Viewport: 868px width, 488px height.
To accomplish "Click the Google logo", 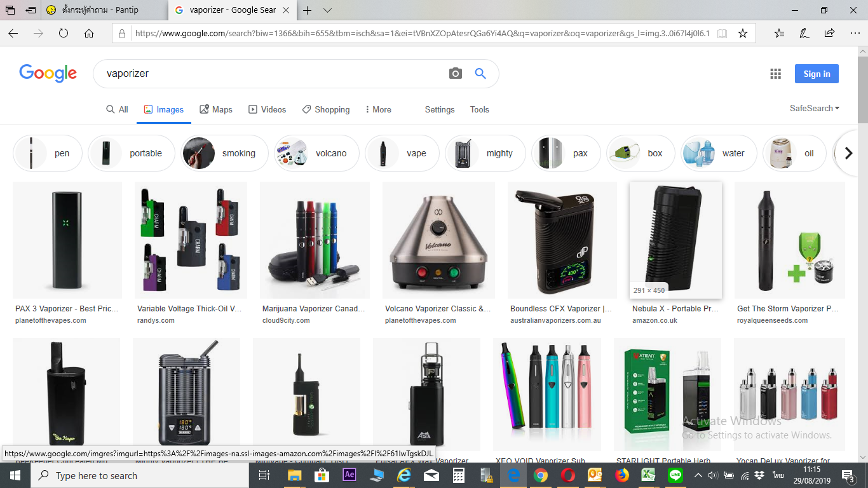I will pyautogui.click(x=48, y=74).
